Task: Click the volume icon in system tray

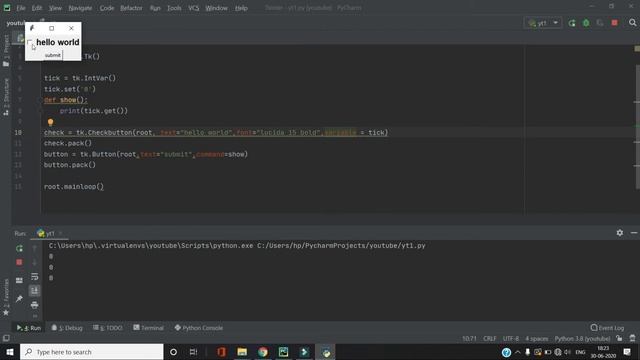Action: click(567, 352)
